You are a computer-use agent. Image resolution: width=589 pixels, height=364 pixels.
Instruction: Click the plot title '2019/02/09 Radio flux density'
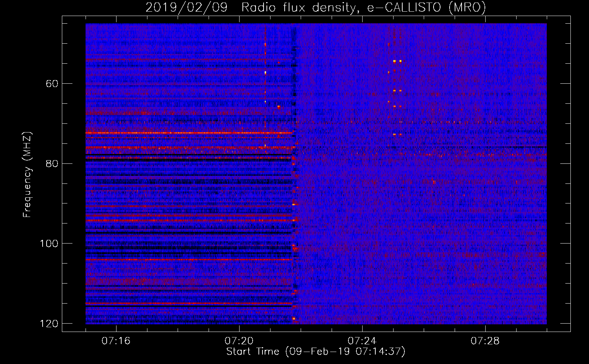click(316, 7)
